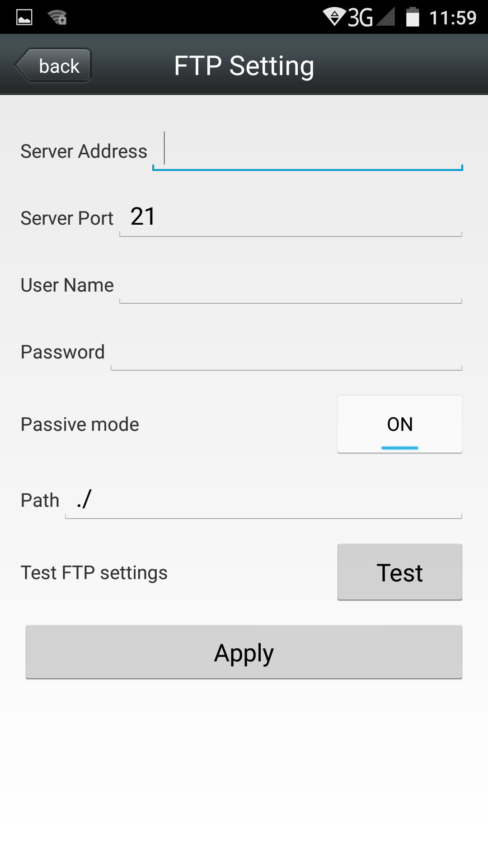
Task: Focus the Server Address input field
Action: click(307, 151)
